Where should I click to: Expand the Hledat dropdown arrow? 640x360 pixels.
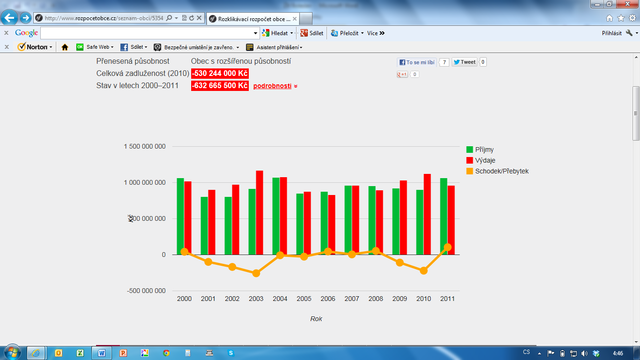(291, 33)
